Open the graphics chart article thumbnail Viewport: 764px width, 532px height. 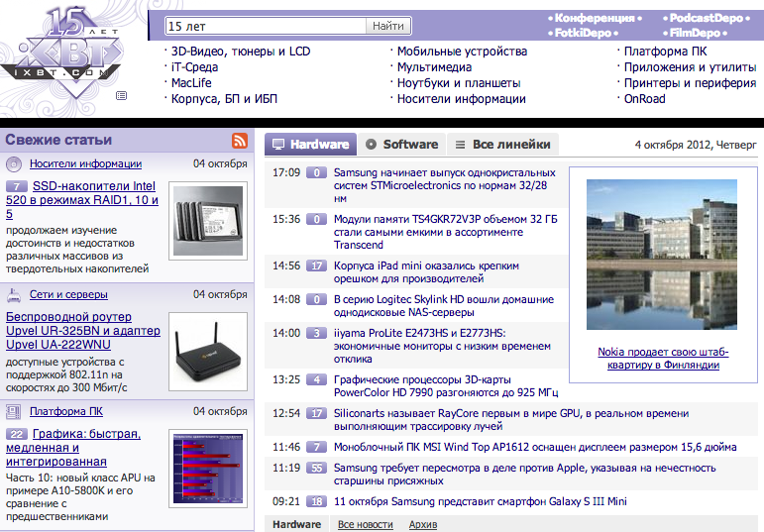(208, 469)
